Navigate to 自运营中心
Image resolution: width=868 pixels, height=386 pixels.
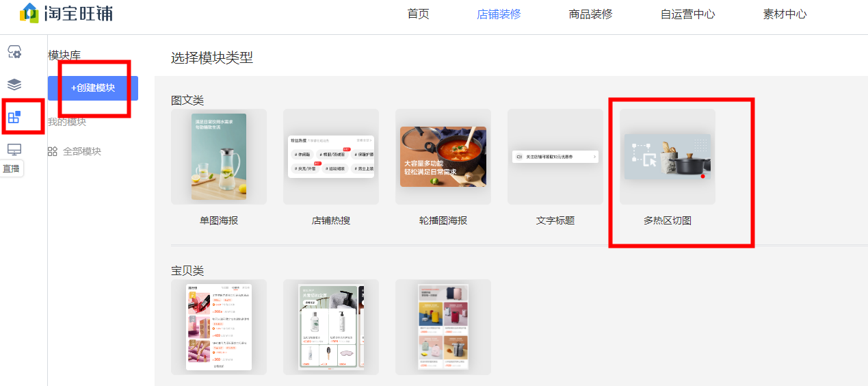[x=687, y=14]
